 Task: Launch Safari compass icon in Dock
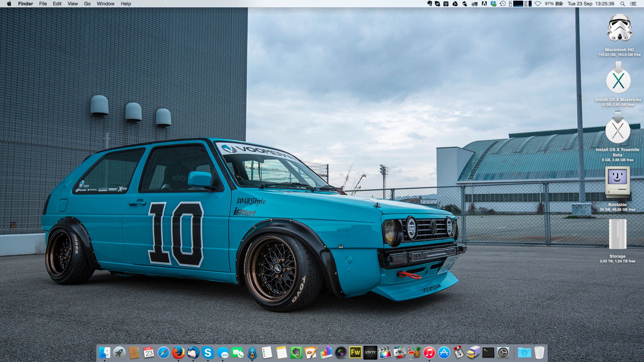pos(163,353)
